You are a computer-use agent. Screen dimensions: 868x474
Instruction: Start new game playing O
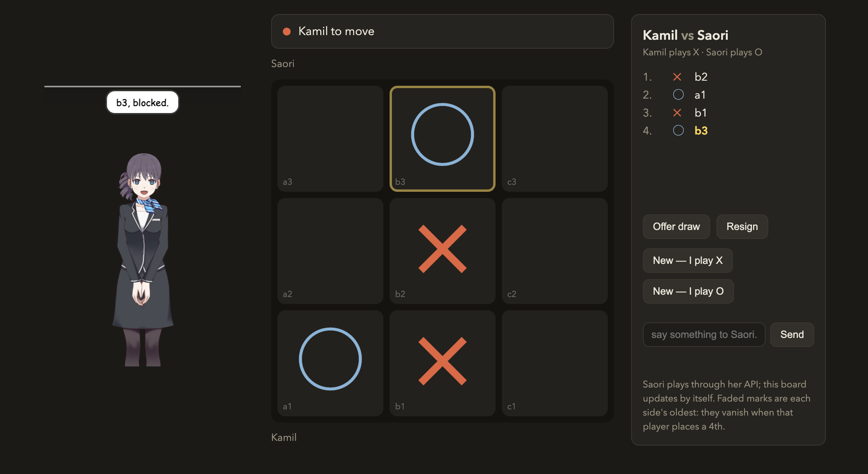coord(688,291)
